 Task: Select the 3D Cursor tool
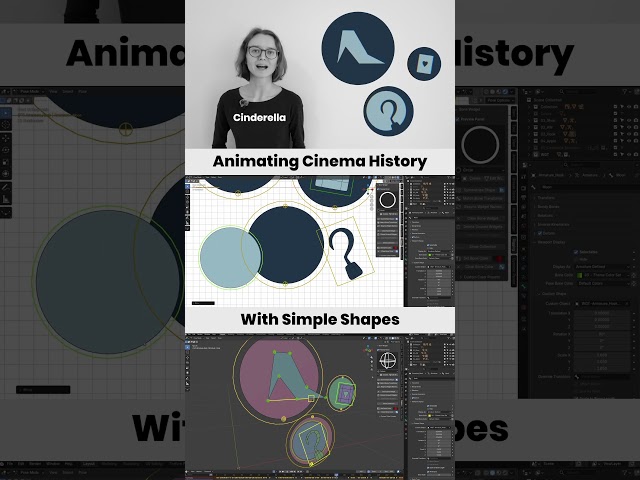pyautogui.click(x=6, y=124)
